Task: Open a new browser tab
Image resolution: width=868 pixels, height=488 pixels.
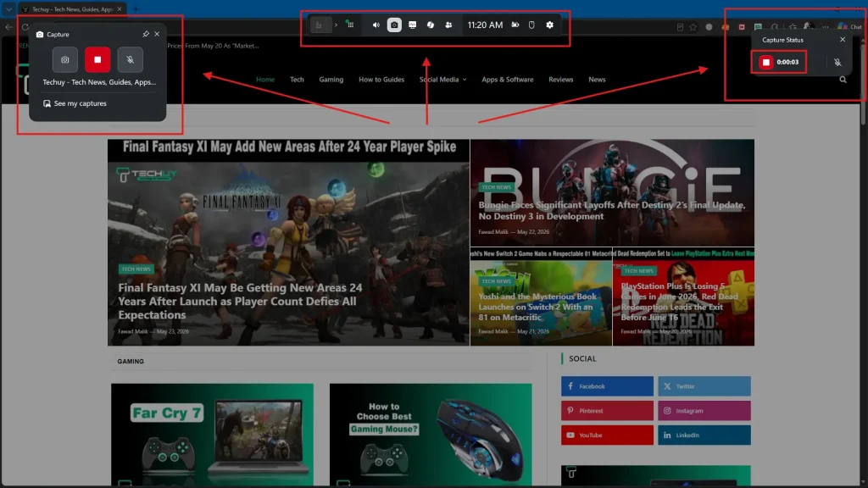Action: tap(136, 8)
